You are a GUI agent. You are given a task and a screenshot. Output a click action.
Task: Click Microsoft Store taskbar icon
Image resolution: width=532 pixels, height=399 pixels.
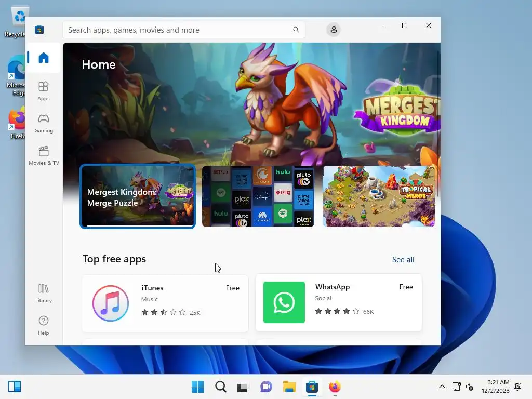pos(312,387)
